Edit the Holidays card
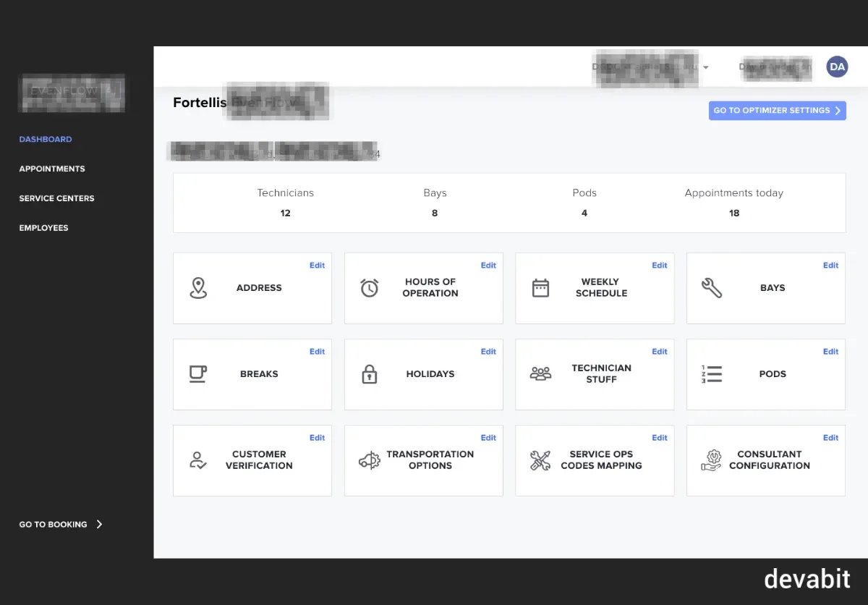This screenshot has height=605, width=868. (488, 352)
